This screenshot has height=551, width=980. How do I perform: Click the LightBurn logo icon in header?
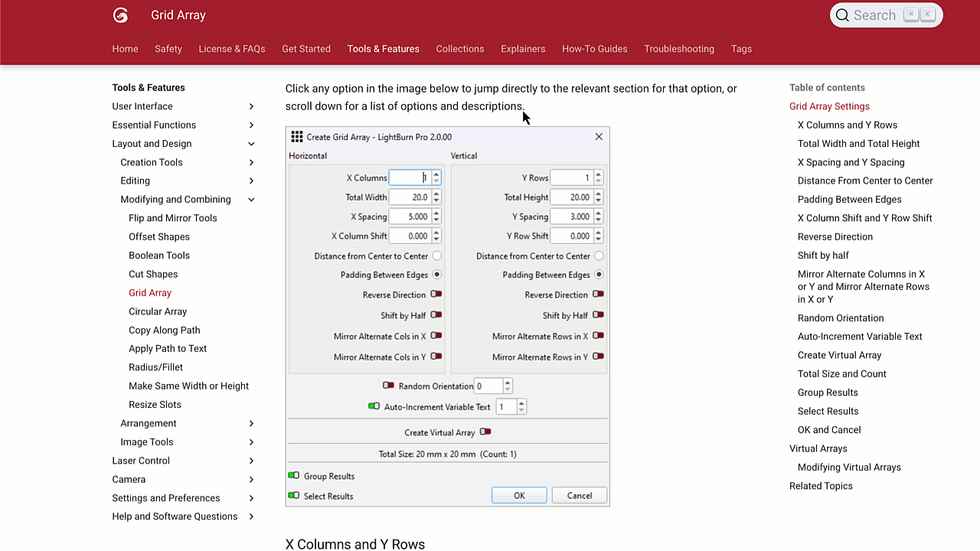click(x=120, y=15)
